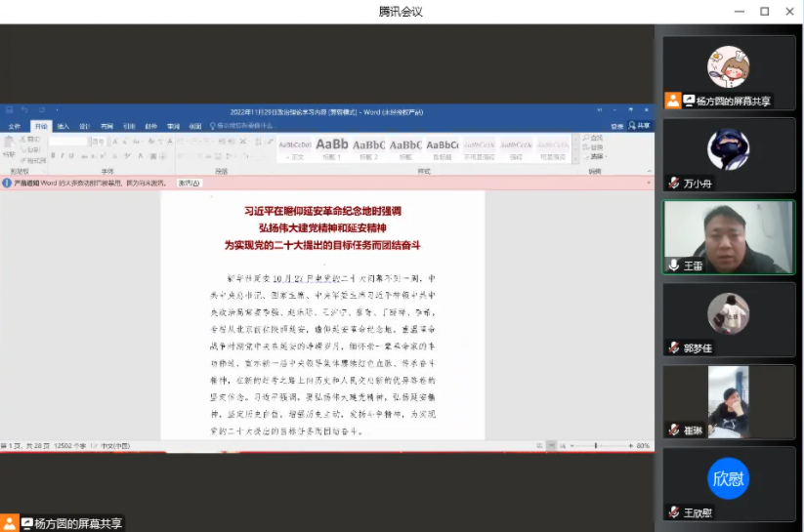Open the Select (选择) dropdown in Word
This screenshot has width=804, height=532.
pos(596,155)
